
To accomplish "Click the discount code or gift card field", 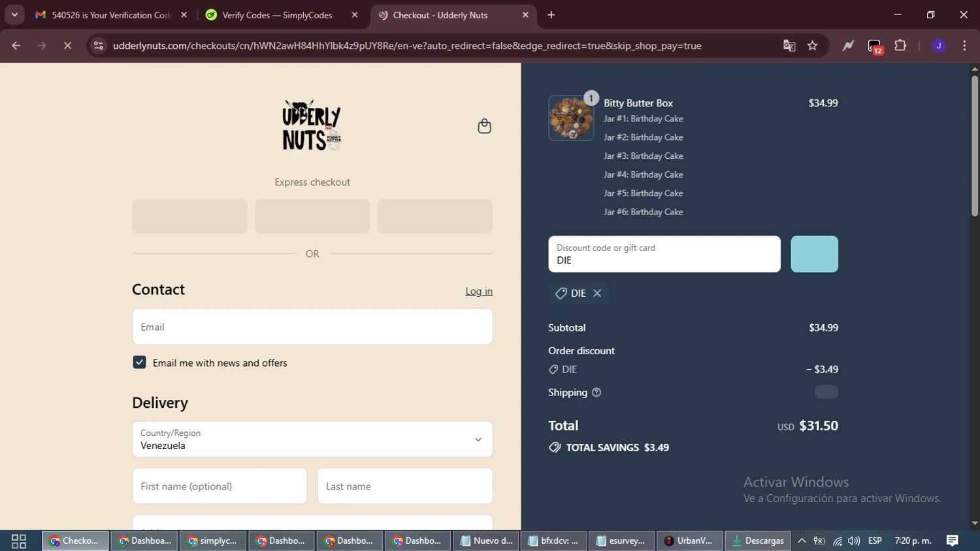I will [664, 254].
